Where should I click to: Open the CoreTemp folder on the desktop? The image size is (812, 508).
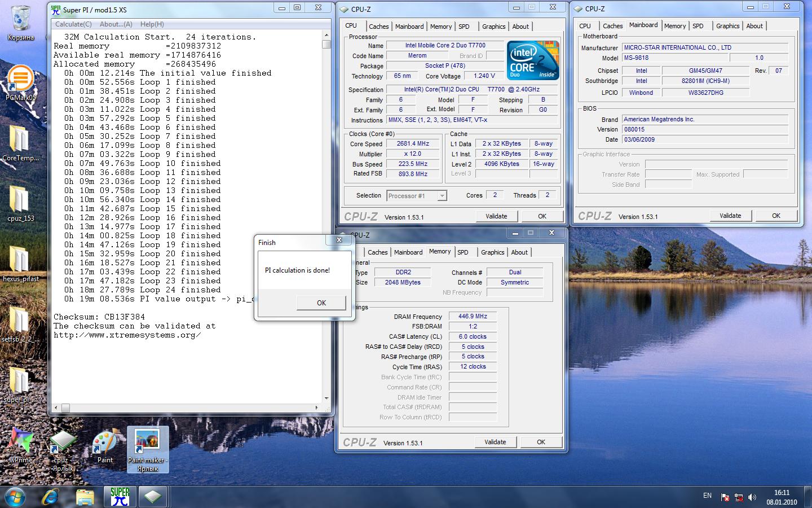21,143
